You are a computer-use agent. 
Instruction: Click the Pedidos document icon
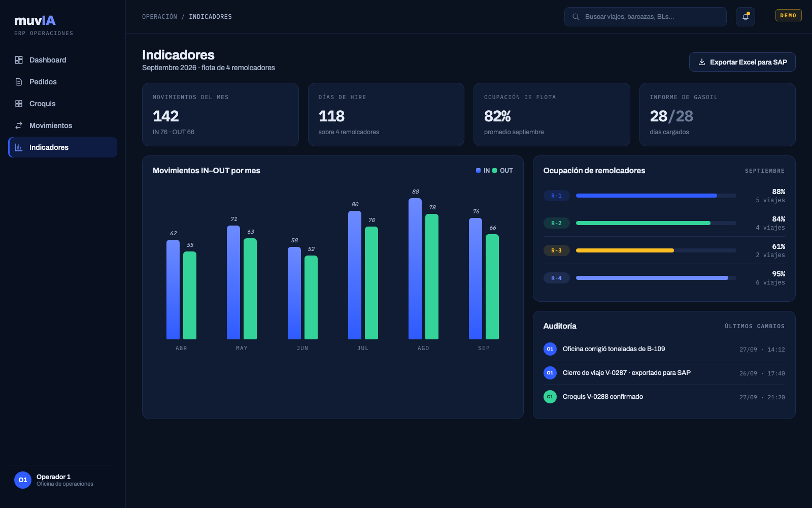click(x=19, y=82)
